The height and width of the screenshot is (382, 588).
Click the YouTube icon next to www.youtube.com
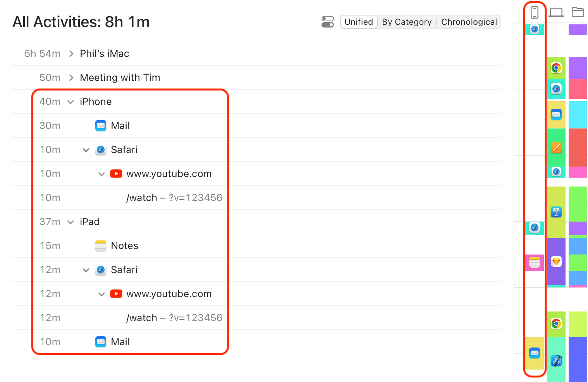click(x=116, y=174)
